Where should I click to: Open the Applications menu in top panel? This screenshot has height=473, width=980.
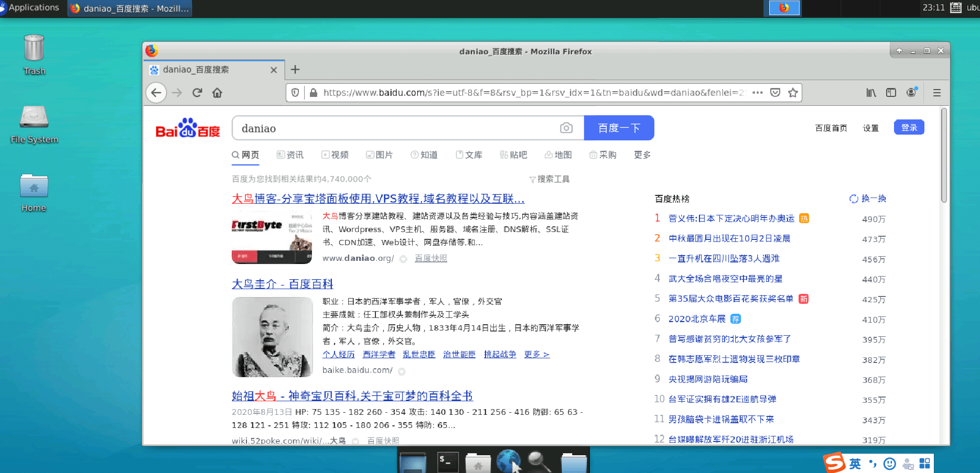pos(30,8)
